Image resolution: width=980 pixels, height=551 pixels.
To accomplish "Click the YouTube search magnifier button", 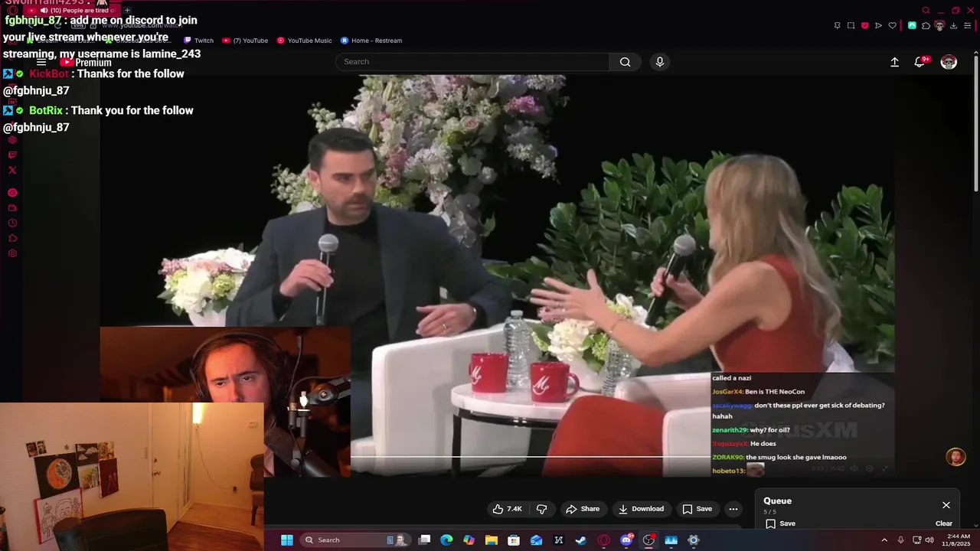I will pyautogui.click(x=625, y=62).
